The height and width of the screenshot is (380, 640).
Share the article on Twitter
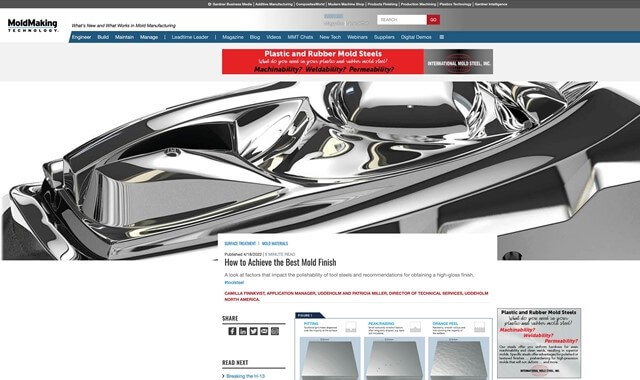[x=253, y=331]
